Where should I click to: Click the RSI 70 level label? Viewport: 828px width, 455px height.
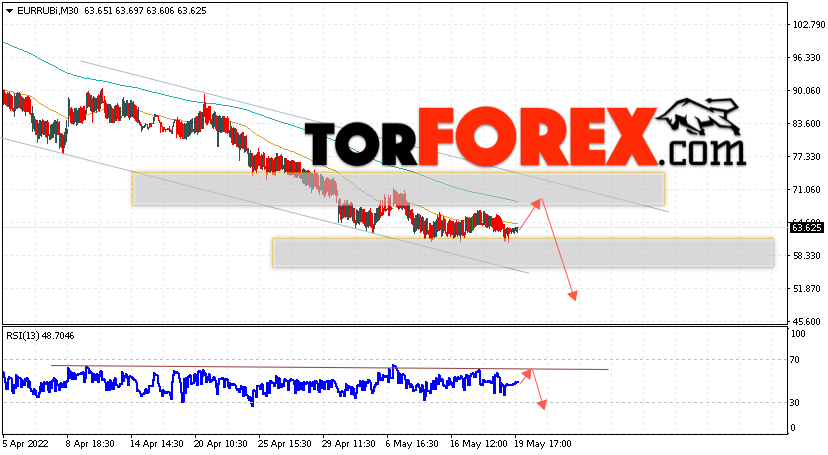tap(795, 360)
